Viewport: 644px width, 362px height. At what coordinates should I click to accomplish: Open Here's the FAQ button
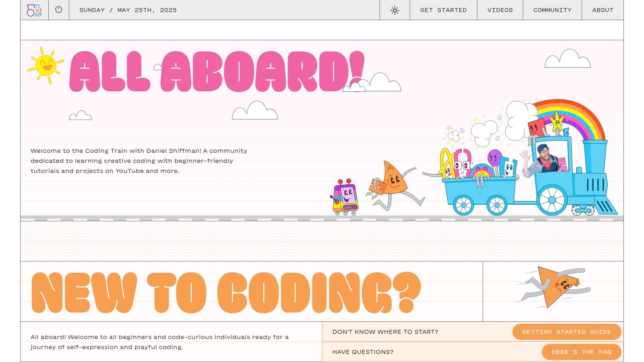tap(582, 352)
